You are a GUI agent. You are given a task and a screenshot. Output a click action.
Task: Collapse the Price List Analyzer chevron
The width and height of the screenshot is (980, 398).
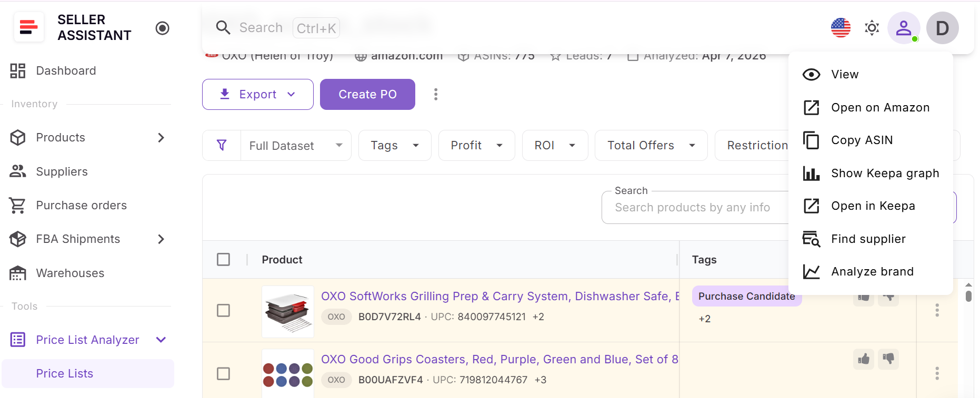pyautogui.click(x=161, y=340)
